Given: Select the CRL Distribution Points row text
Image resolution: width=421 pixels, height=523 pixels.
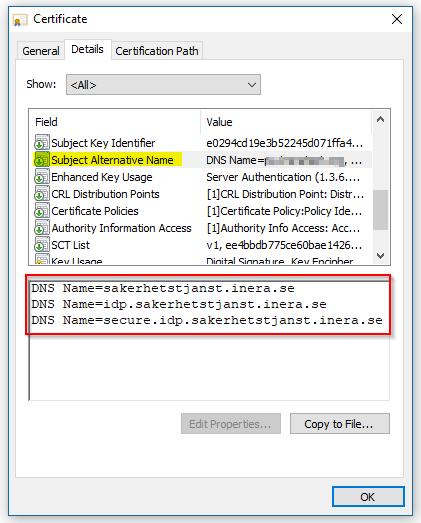Looking at the screenshot, I should click(x=105, y=194).
